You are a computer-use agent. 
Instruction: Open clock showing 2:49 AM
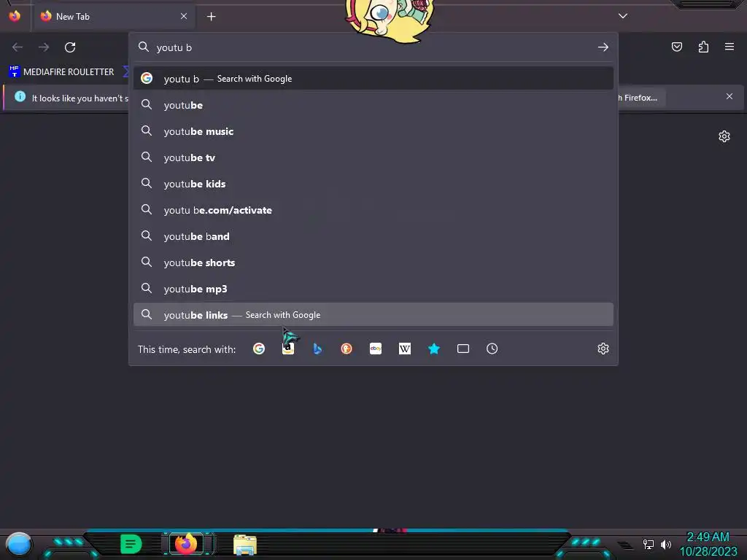pyautogui.click(x=708, y=544)
